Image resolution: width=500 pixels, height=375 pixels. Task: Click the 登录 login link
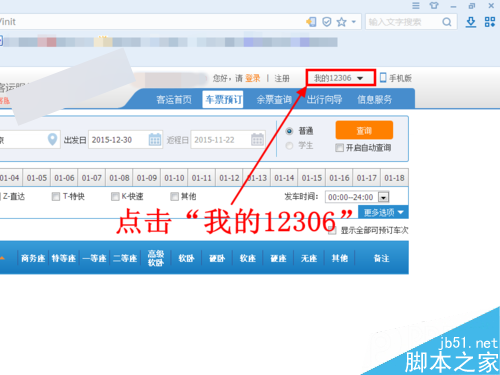point(252,78)
